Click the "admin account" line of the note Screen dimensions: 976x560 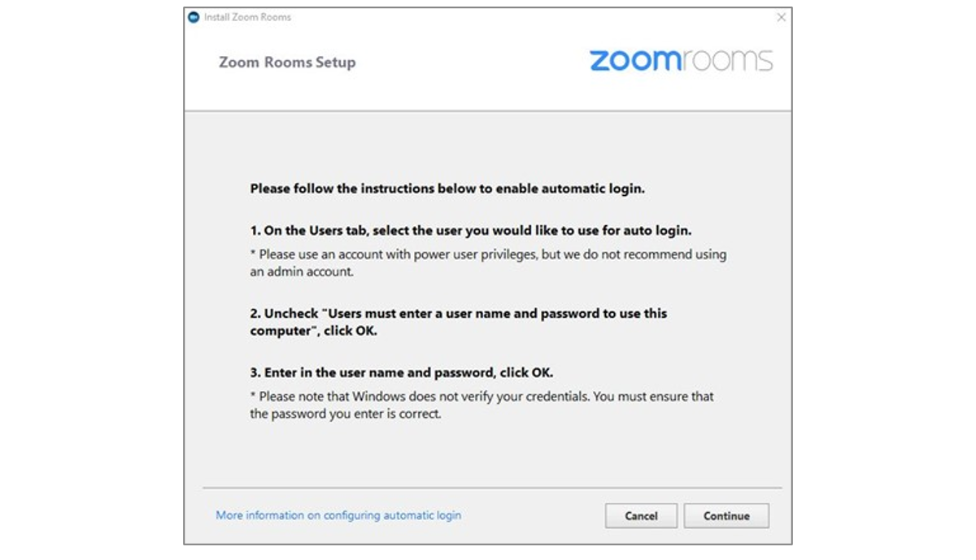coord(302,272)
